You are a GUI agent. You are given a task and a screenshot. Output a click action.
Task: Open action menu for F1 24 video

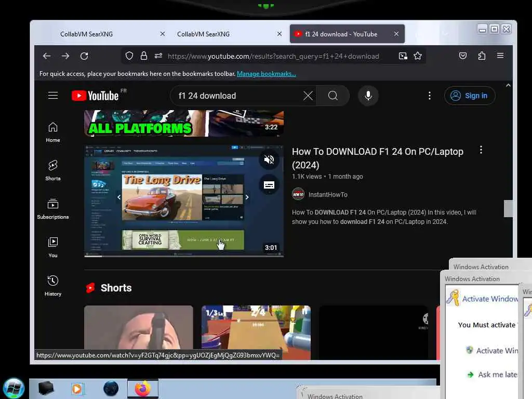[x=481, y=150]
